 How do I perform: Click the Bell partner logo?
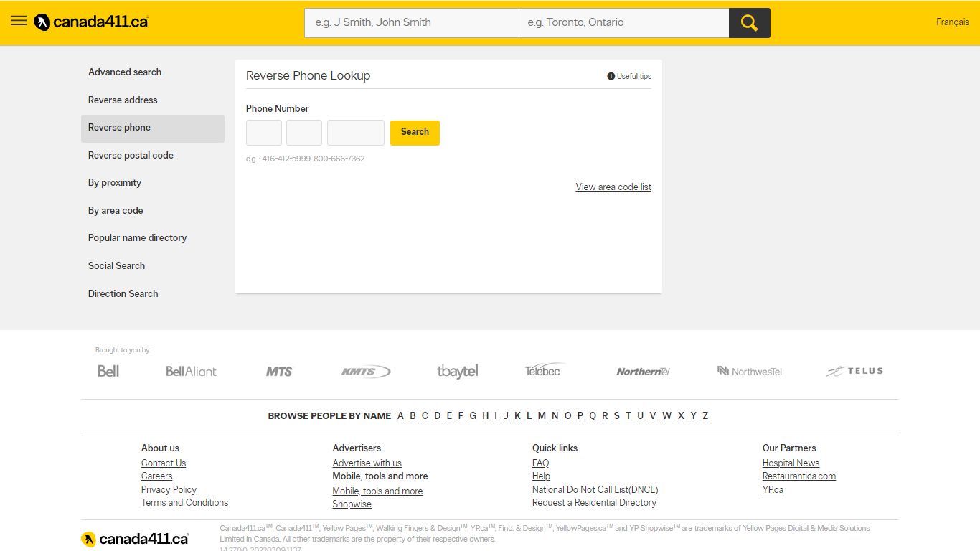[108, 371]
